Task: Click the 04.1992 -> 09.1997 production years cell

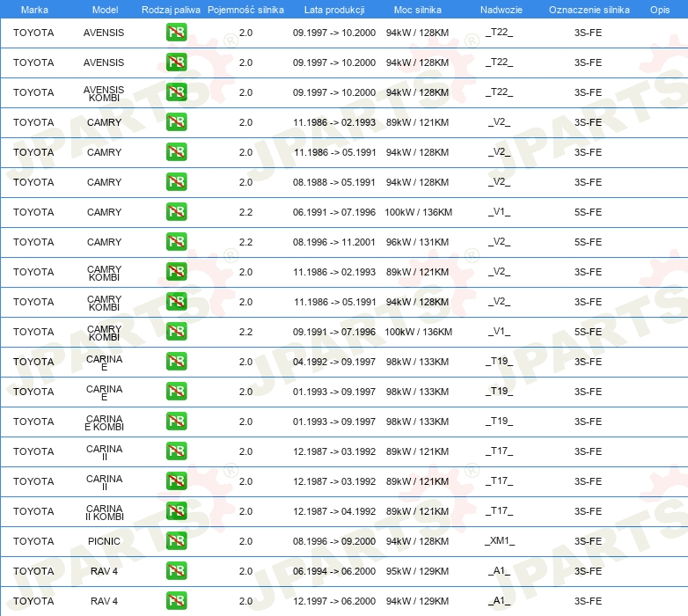Action: pos(334,362)
